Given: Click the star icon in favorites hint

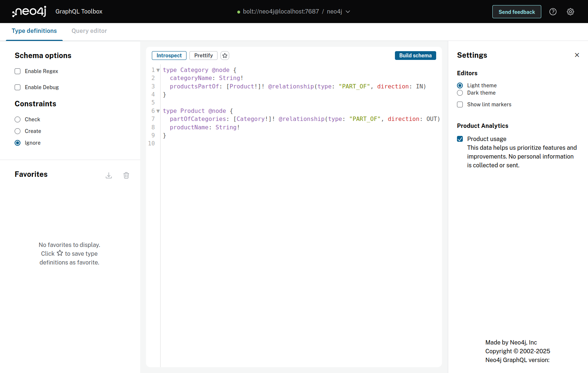Looking at the screenshot, I should [x=60, y=253].
